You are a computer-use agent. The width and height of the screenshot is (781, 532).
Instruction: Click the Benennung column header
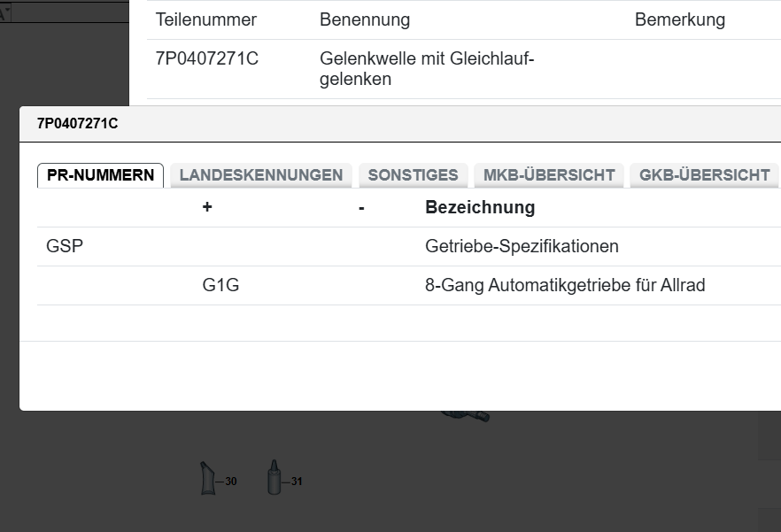point(365,19)
